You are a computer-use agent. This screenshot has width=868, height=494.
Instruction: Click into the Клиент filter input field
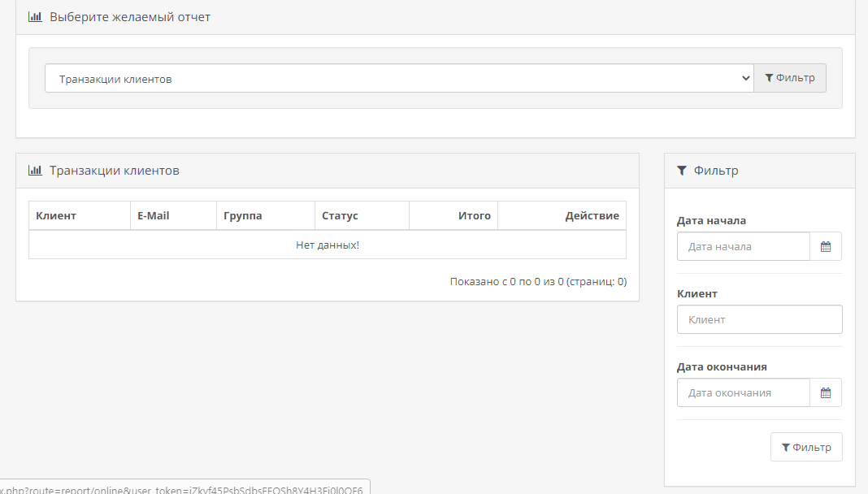tap(759, 319)
